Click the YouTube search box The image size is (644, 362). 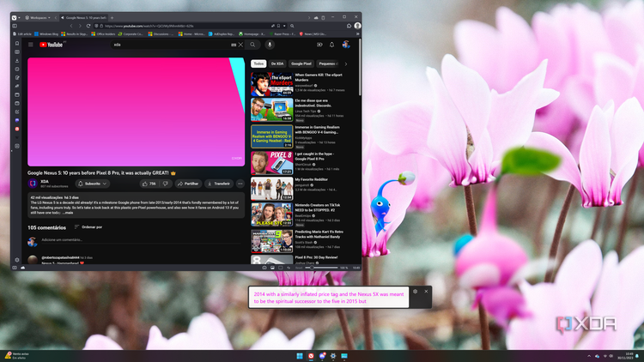(171, 45)
